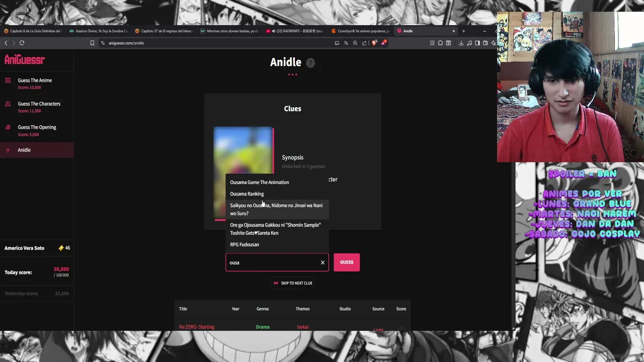The image size is (644, 362).
Task: Click the Yesterday score value 33,500
Action: point(62,294)
